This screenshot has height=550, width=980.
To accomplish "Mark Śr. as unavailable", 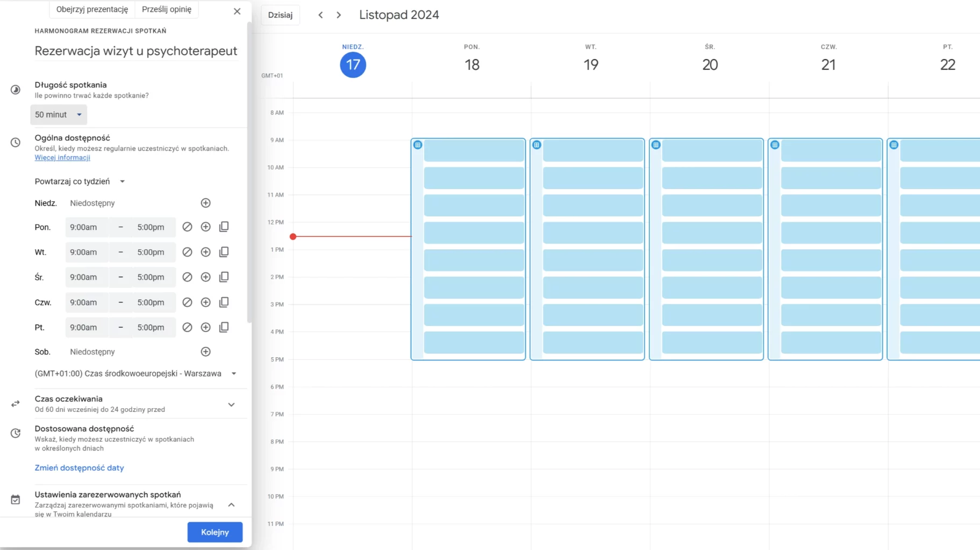I will click(x=187, y=277).
